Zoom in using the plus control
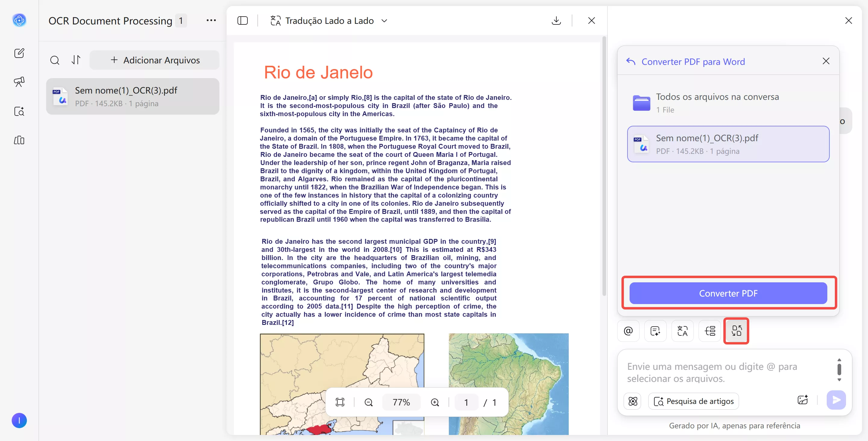This screenshot has height=441, width=868. tap(435, 402)
